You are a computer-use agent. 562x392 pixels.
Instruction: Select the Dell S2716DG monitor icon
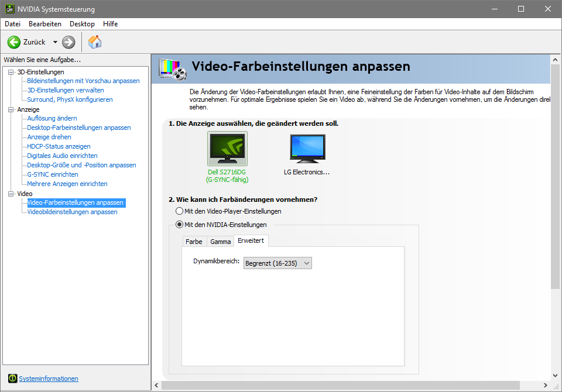pos(227,149)
